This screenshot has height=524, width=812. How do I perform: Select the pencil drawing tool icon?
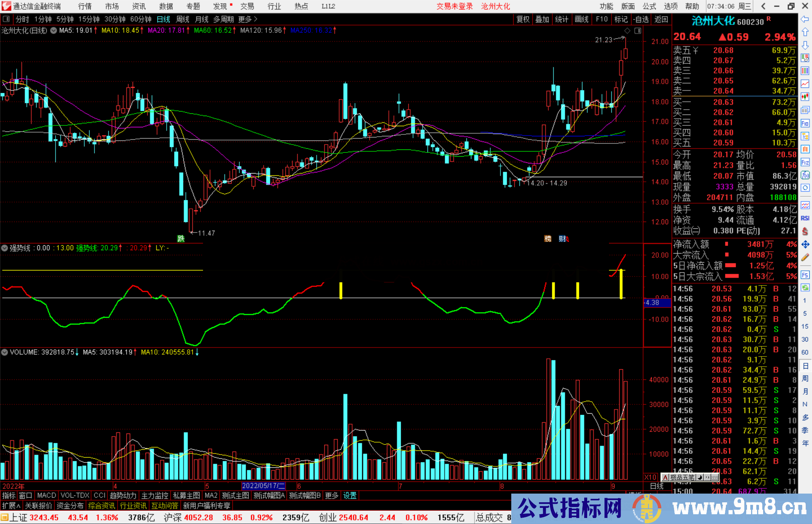pos(805,257)
